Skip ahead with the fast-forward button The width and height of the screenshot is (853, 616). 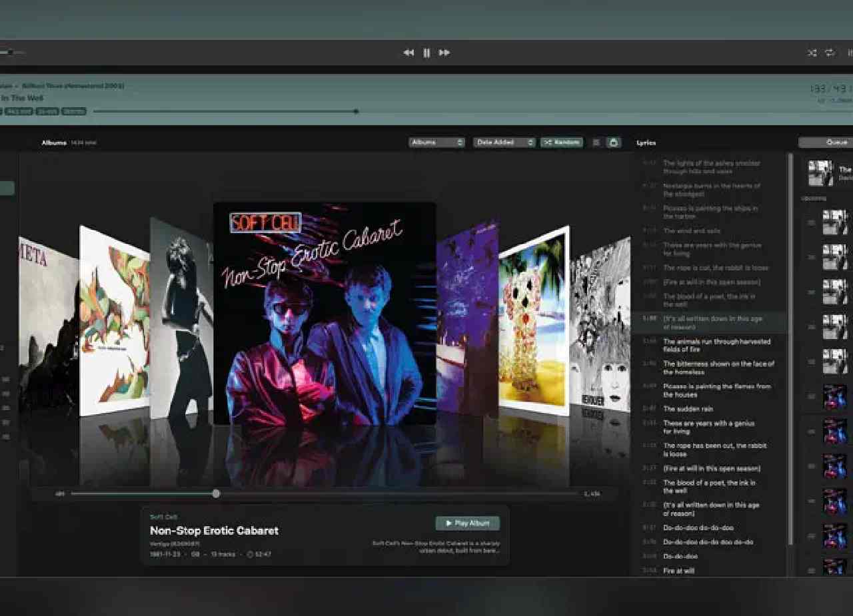pos(444,53)
